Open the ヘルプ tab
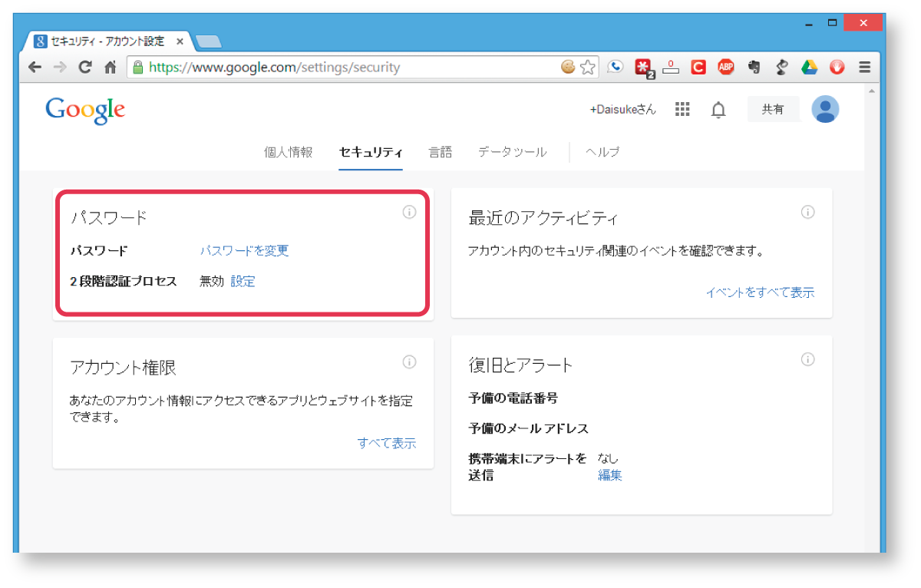921x588 pixels. coord(602,152)
